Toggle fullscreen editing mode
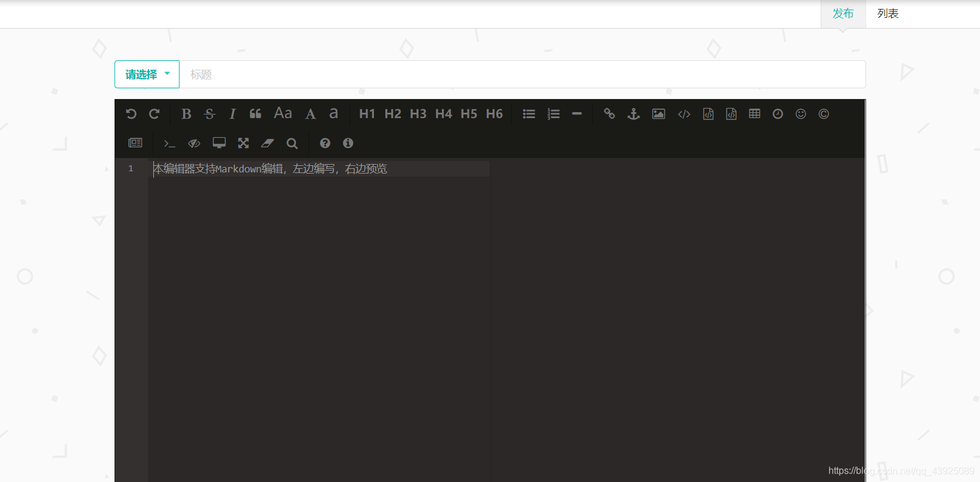This screenshot has width=980, height=482. click(x=243, y=143)
